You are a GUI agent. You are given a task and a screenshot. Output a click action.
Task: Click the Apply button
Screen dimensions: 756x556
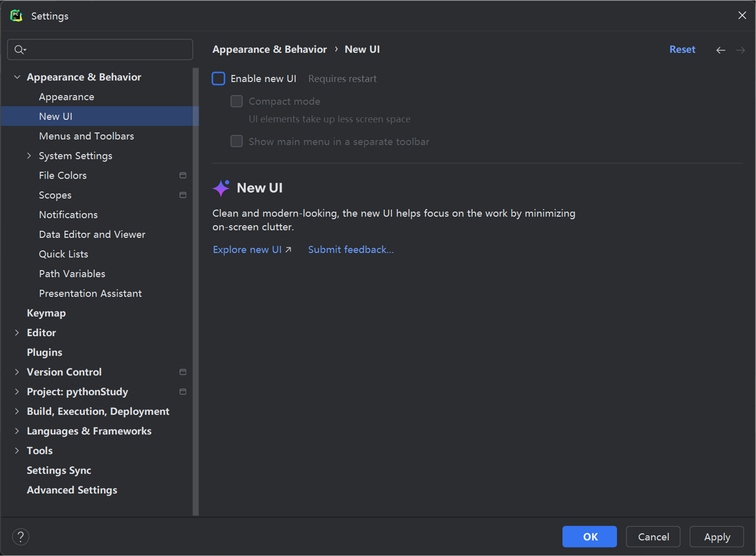716,537
